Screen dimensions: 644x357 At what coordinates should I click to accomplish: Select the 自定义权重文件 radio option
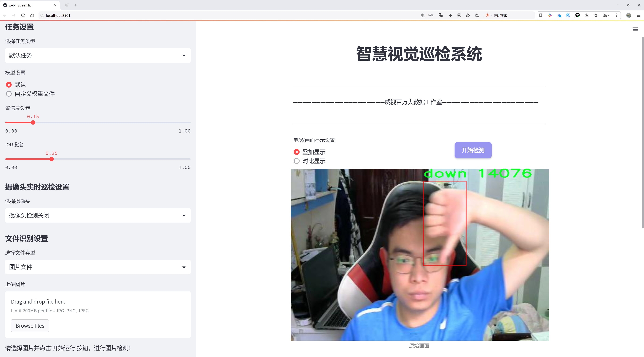pos(30,94)
